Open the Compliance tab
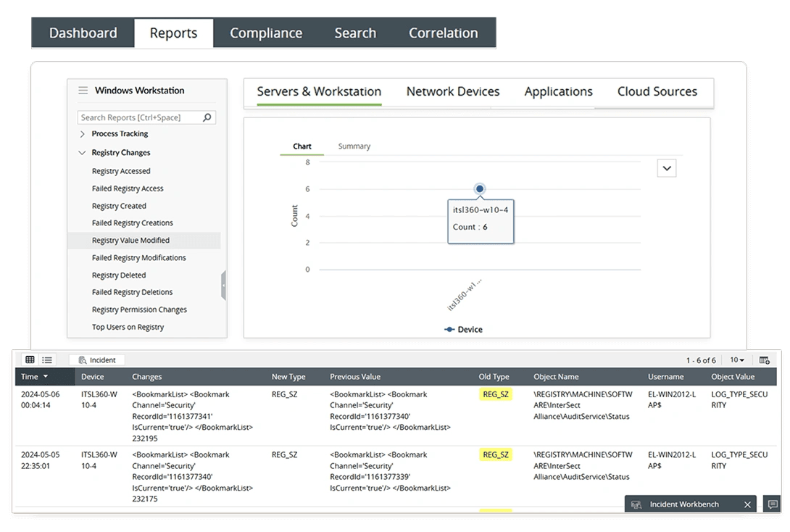The height and width of the screenshot is (532, 790). click(266, 33)
